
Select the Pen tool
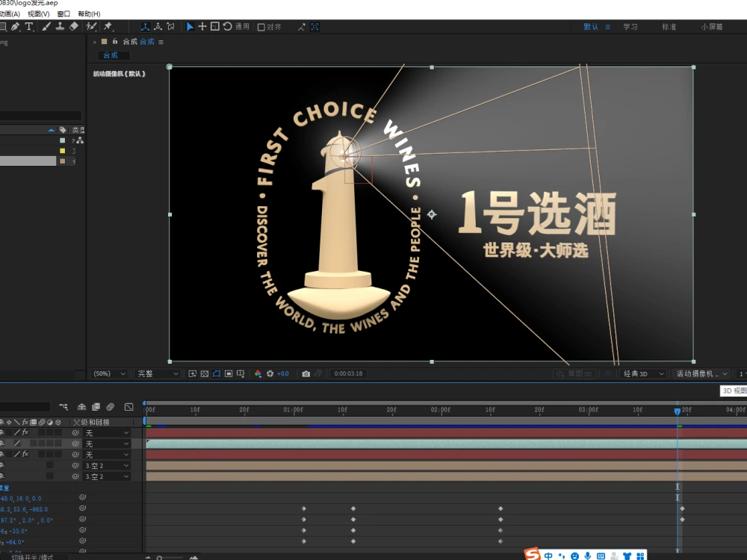(x=15, y=27)
